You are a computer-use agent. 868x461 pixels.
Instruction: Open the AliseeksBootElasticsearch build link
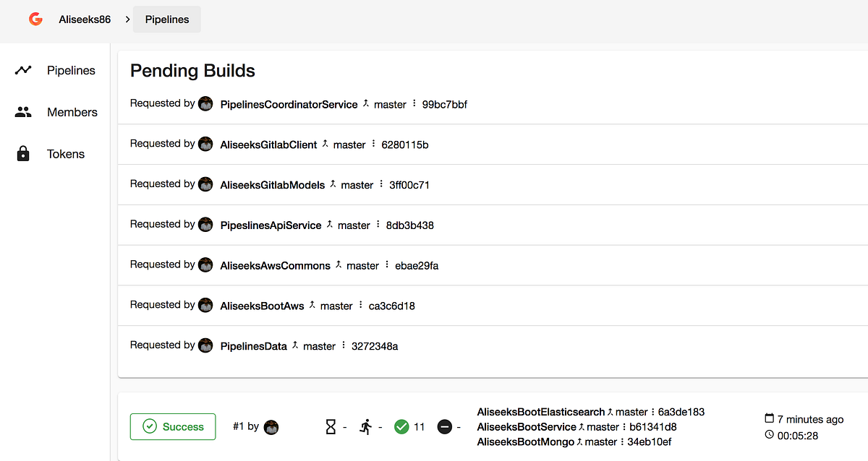539,412
